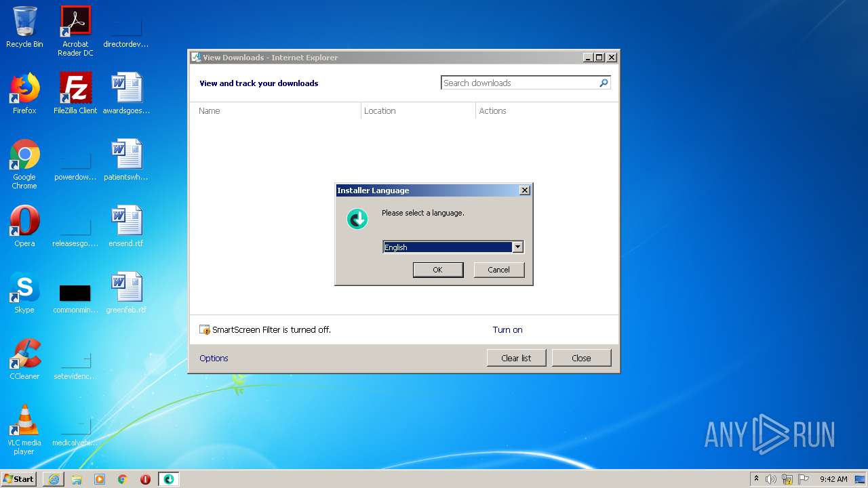Open the Recycle Bin desktop icon
868x488 pixels.
24,27
